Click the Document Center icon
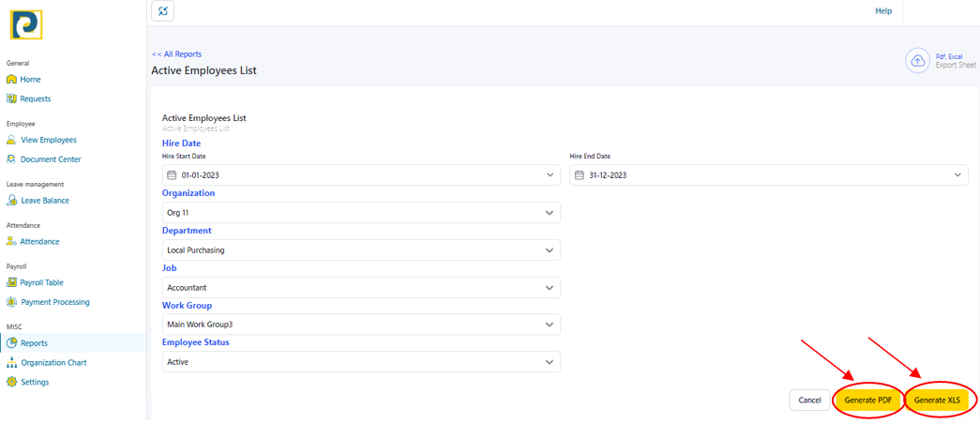Viewport: 980px width, 423px height. pyautogui.click(x=11, y=159)
